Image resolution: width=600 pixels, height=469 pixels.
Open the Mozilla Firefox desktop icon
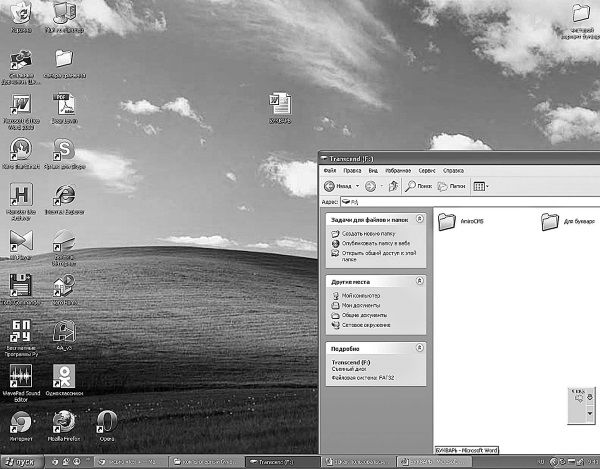coord(65,421)
